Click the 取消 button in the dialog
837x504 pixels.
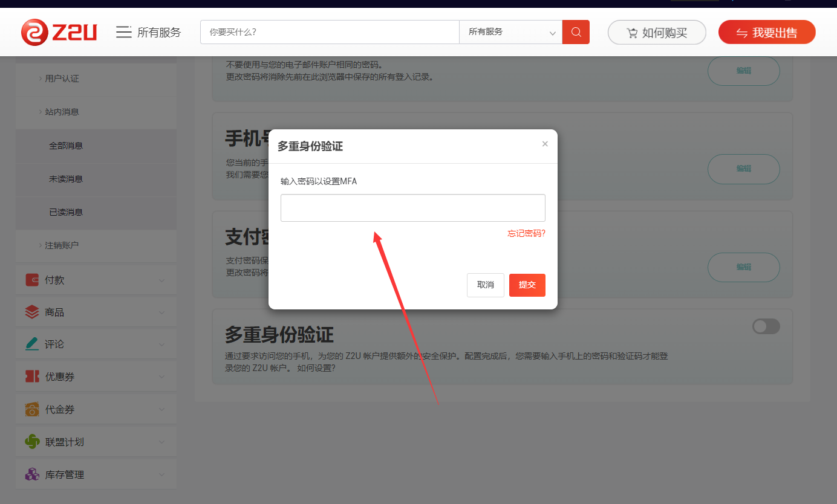(x=485, y=285)
